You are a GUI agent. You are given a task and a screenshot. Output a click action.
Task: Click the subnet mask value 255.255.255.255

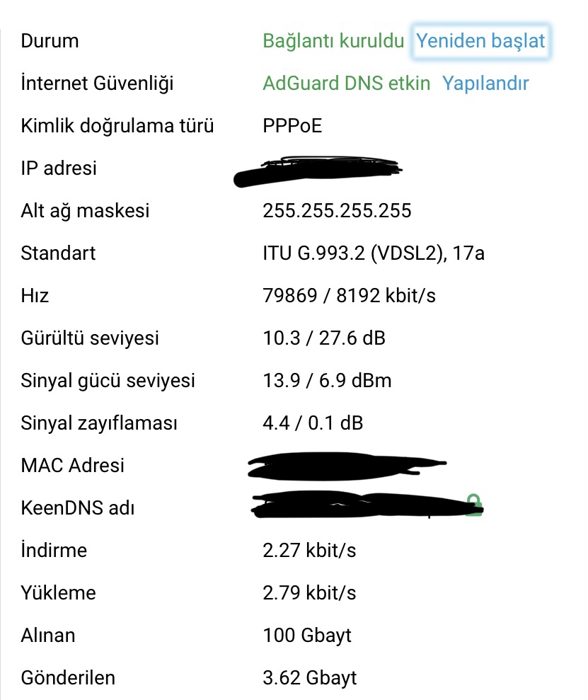337,210
